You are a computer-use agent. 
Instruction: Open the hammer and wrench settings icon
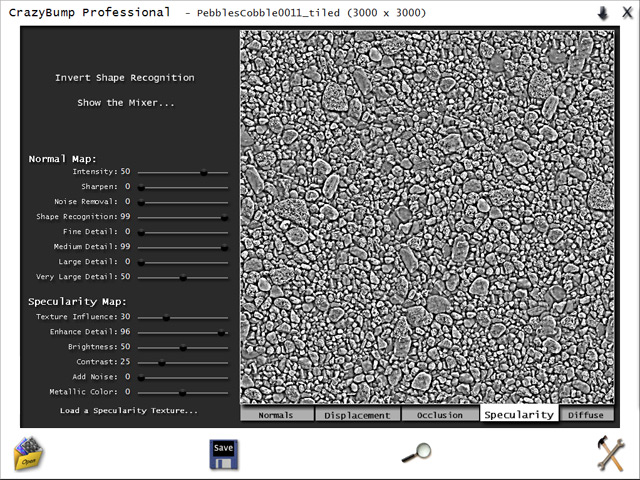click(x=609, y=454)
